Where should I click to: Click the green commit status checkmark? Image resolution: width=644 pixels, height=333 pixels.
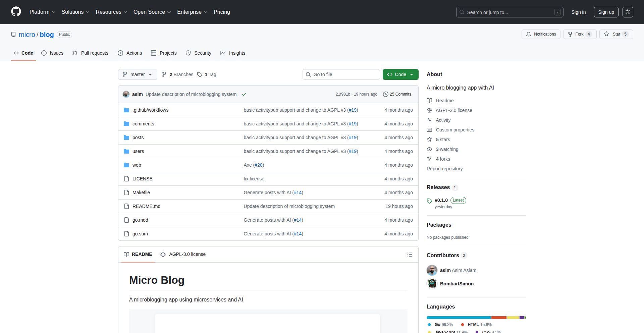click(x=244, y=94)
